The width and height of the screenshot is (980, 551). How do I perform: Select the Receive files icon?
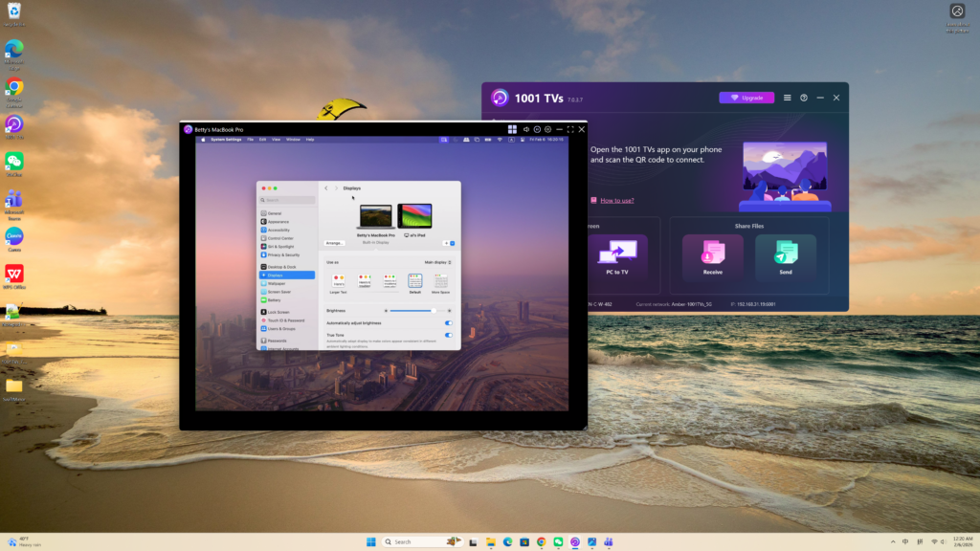pos(713,254)
